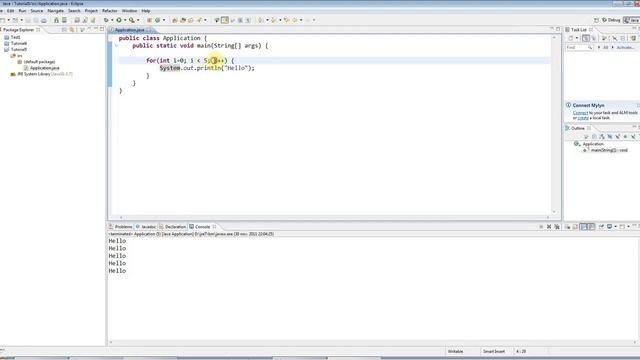Click the word System in the code

(x=170, y=68)
